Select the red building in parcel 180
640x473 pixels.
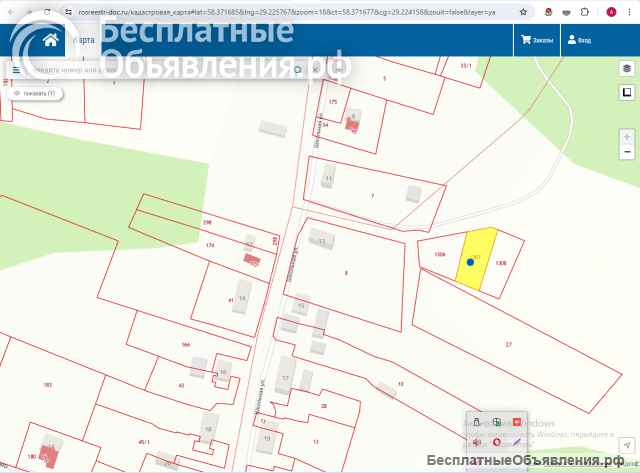(49, 456)
